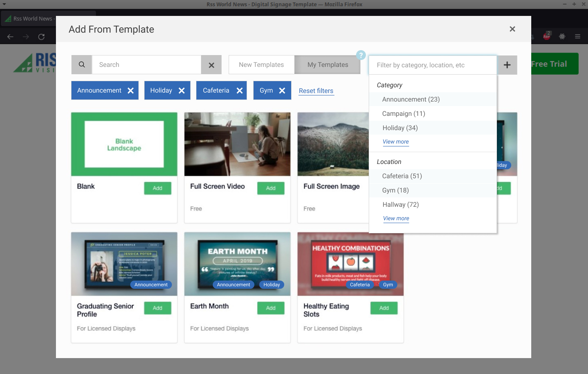Click the Rise Vision logo
Screen dimensions: 588x374
pos(35,63)
